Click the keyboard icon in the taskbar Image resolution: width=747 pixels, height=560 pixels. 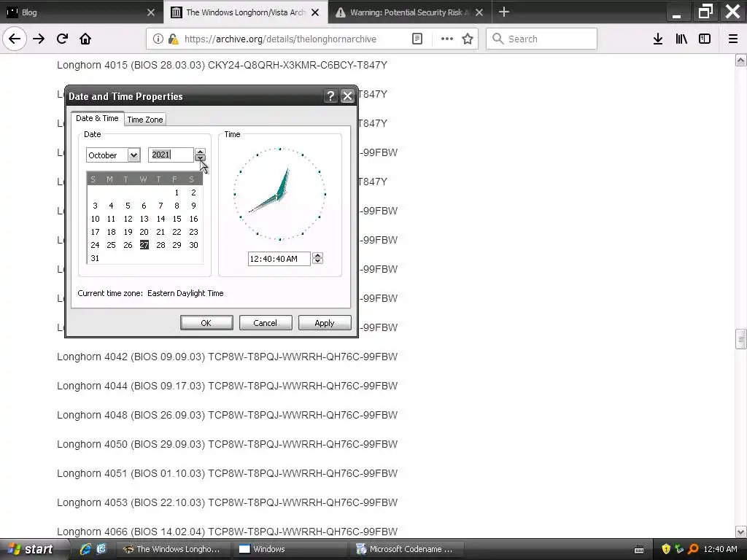pos(639,550)
